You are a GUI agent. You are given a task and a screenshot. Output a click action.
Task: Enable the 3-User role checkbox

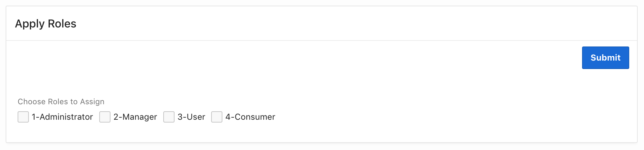click(x=169, y=117)
